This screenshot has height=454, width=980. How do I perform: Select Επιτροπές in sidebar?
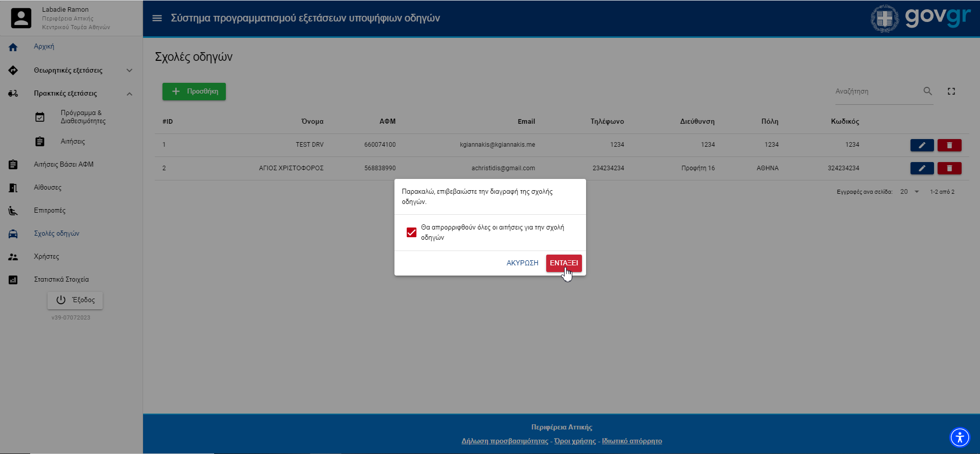tap(50, 211)
